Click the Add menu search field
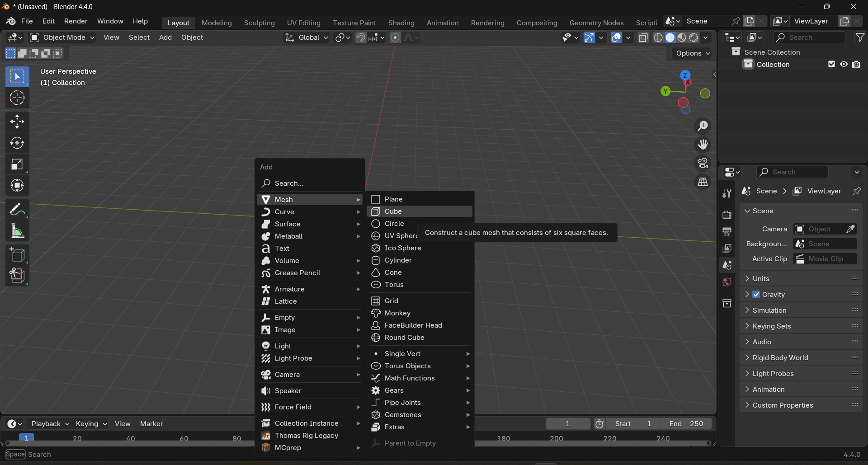Image resolution: width=868 pixels, height=465 pixels. 310,183
